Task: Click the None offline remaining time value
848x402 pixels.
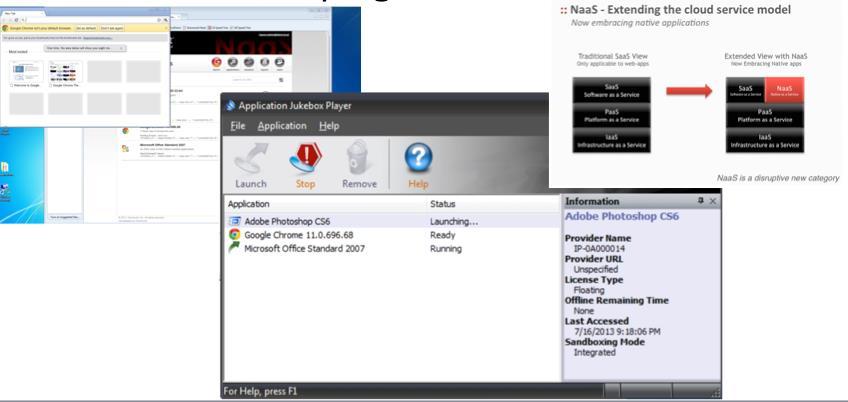Action: (584, 311)
